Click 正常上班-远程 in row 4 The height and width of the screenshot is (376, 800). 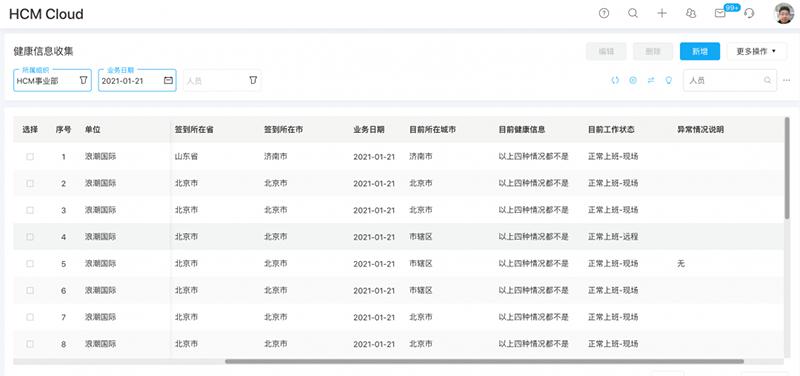[x=613, y=237]
